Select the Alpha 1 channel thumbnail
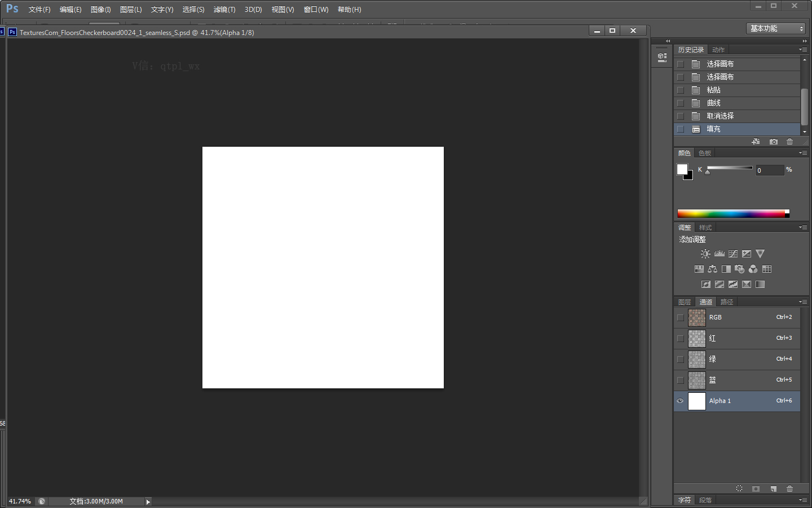This screenshot has width=812, height=508. pos(697,401)
